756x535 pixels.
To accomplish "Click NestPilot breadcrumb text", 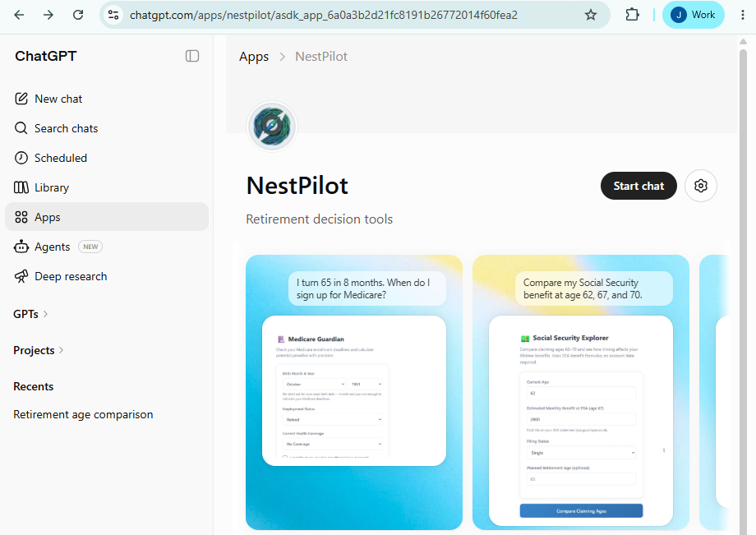I will pos(321,57).
